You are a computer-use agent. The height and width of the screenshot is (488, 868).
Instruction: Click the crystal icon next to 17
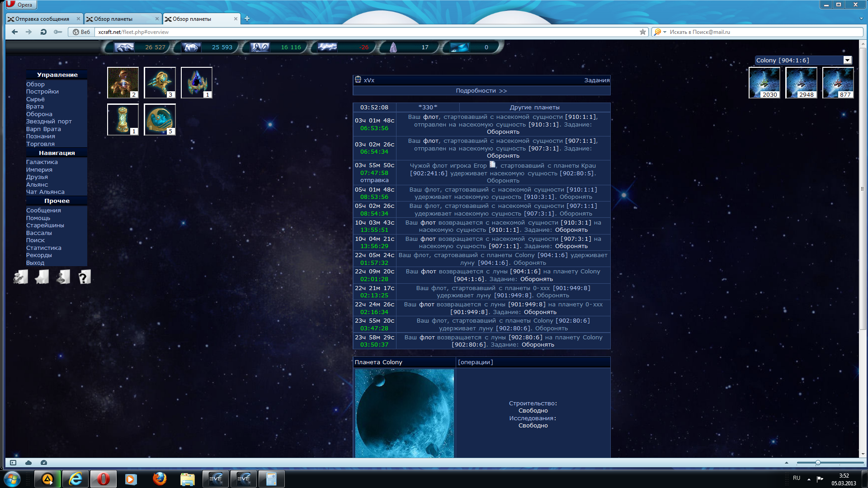click(393, 47)
